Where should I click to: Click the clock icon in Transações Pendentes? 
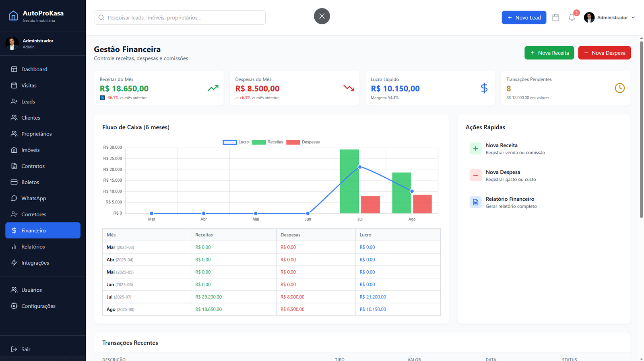click(619, 88)
